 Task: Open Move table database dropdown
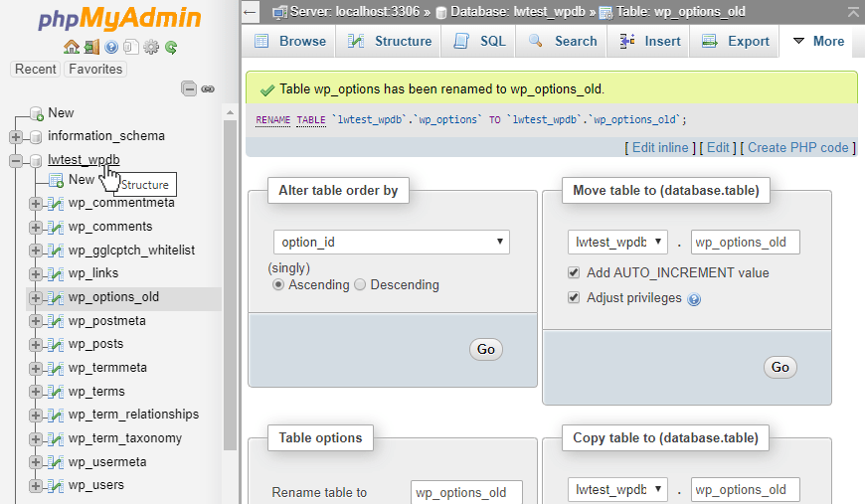coord(617,243)
